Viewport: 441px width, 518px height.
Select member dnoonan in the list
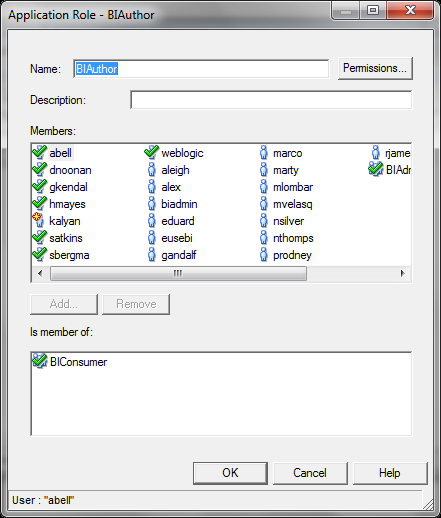click(x=70, y=170)
